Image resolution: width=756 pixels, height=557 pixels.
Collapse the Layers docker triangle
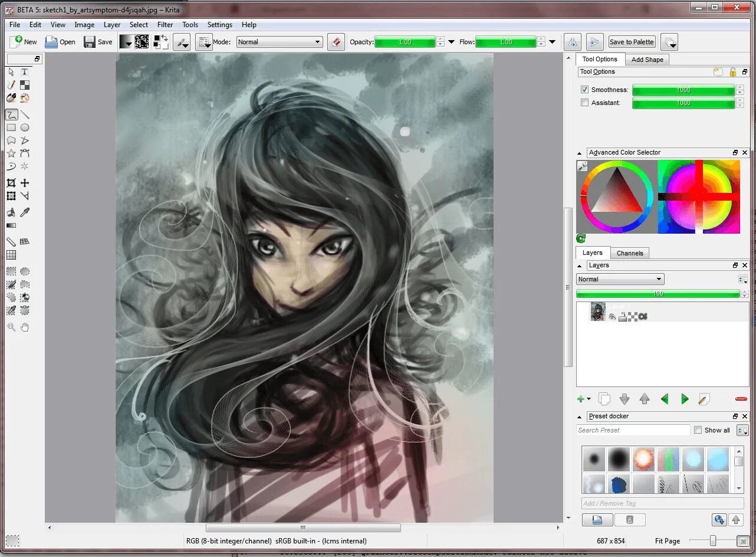580,266
